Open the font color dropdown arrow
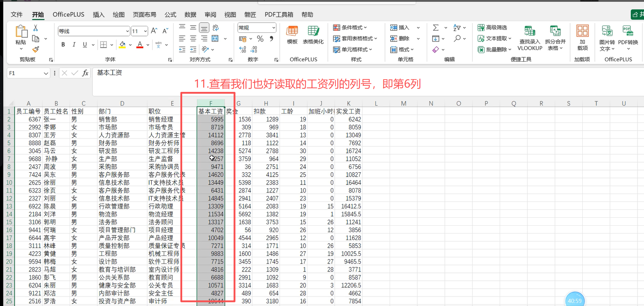 (148, 45)
